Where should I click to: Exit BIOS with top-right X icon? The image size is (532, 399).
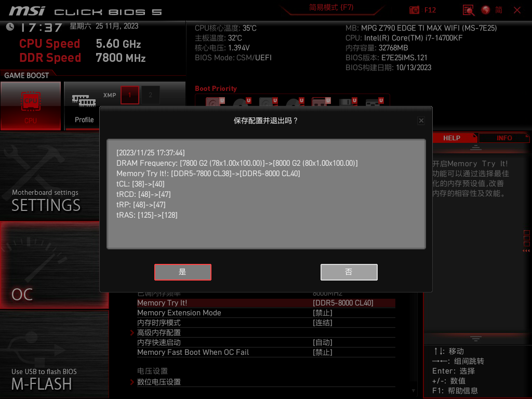pos(517,10)
